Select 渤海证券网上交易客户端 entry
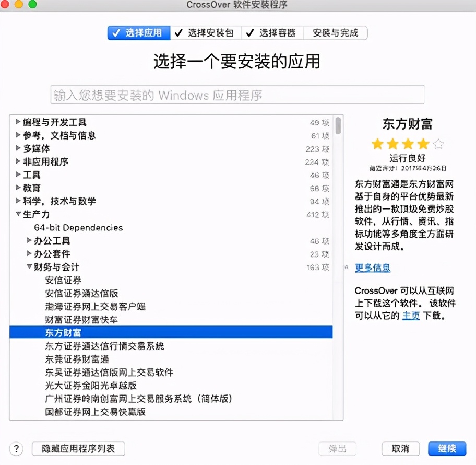 click(96, 306)
